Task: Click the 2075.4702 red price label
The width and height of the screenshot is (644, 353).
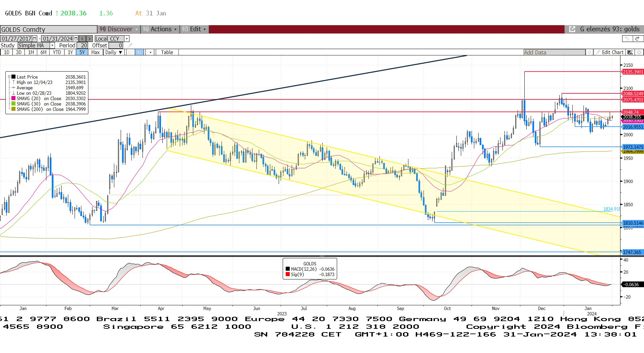Action: (x=632, y=100)
